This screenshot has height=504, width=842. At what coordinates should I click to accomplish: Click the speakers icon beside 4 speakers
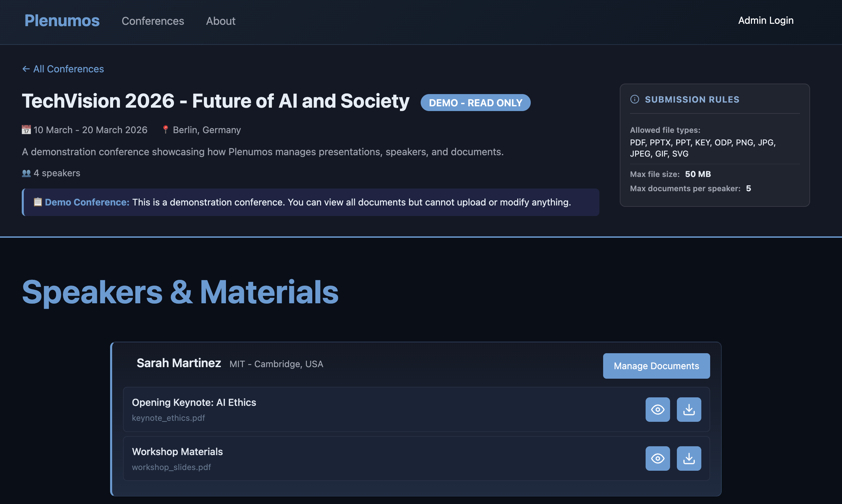click(x=26, y=173)
